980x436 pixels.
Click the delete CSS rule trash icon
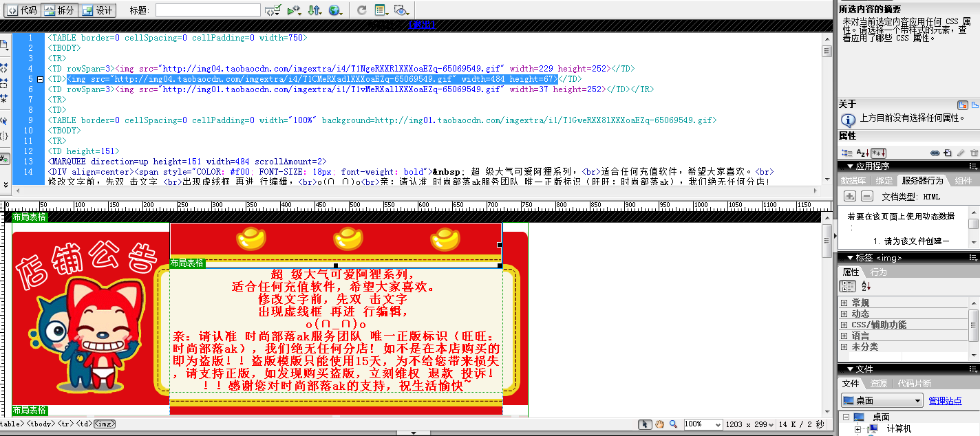pos(974,153)
